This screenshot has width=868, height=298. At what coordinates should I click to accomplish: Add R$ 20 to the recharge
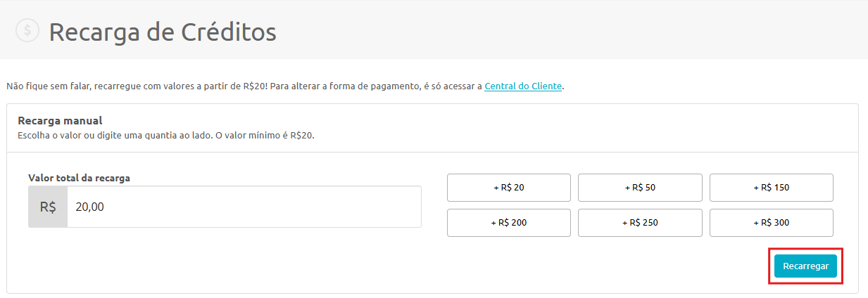(509, 188)
